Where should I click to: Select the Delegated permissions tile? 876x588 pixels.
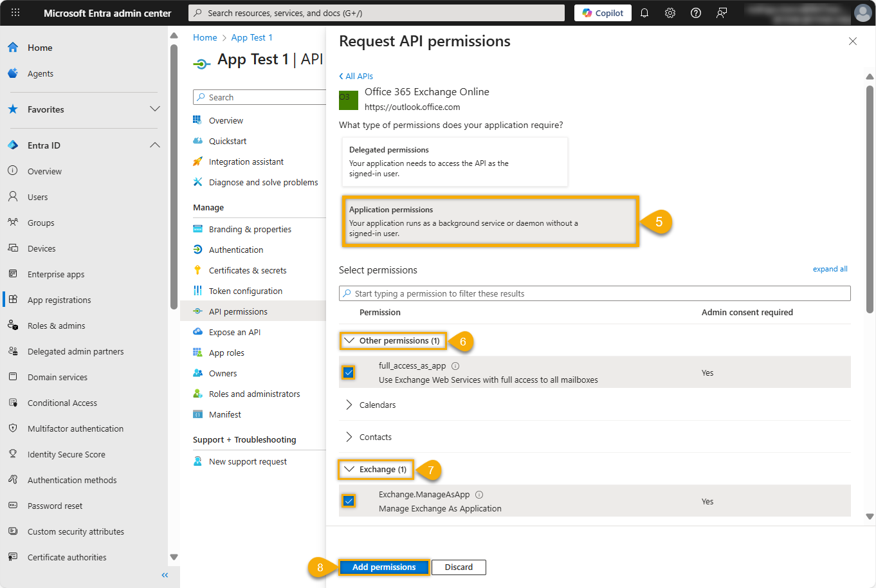pos(455,161)
